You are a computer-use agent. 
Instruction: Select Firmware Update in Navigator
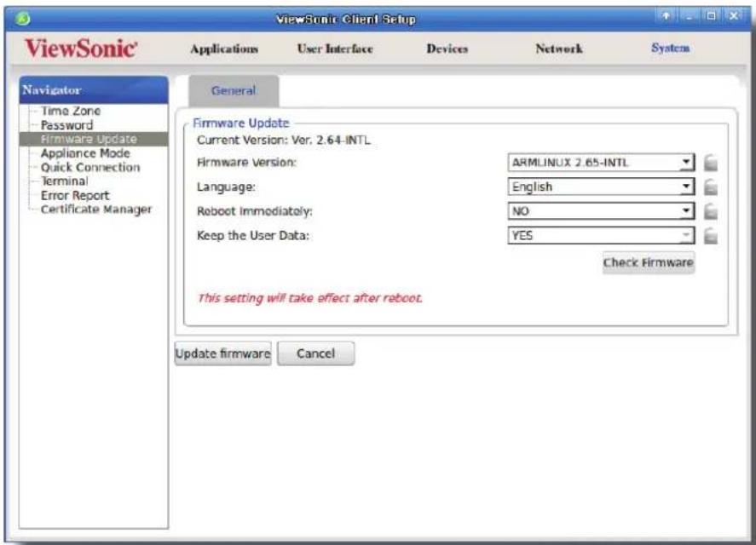click(94, 140)
